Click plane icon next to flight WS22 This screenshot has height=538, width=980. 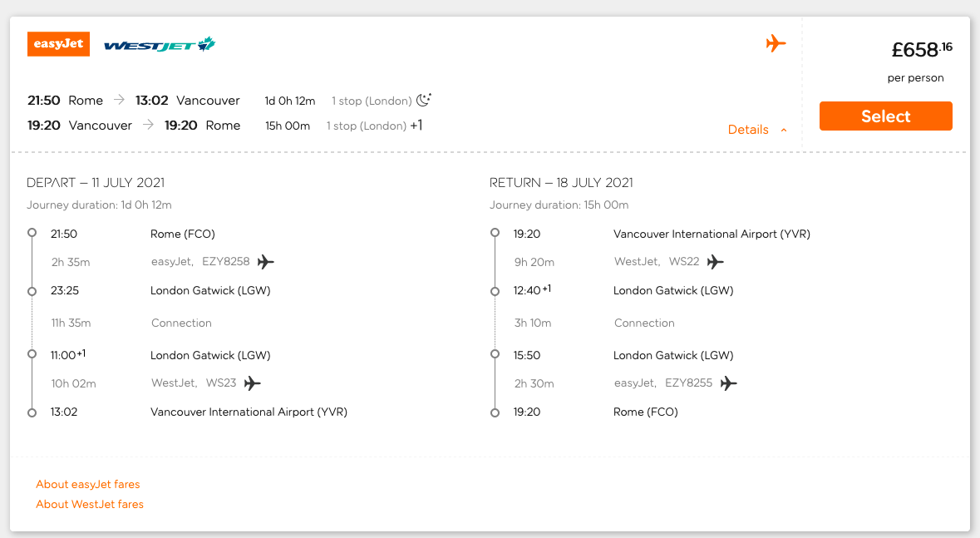tap(715, 261)
